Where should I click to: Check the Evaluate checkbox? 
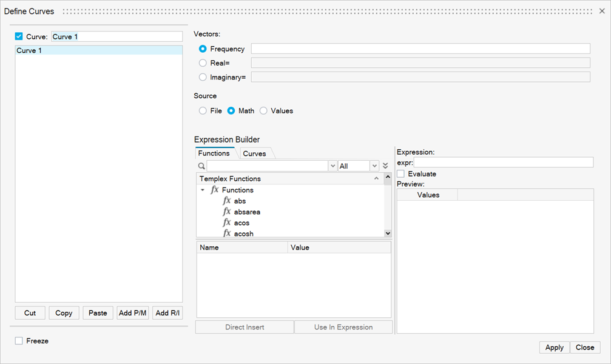(x=401, y=174)
